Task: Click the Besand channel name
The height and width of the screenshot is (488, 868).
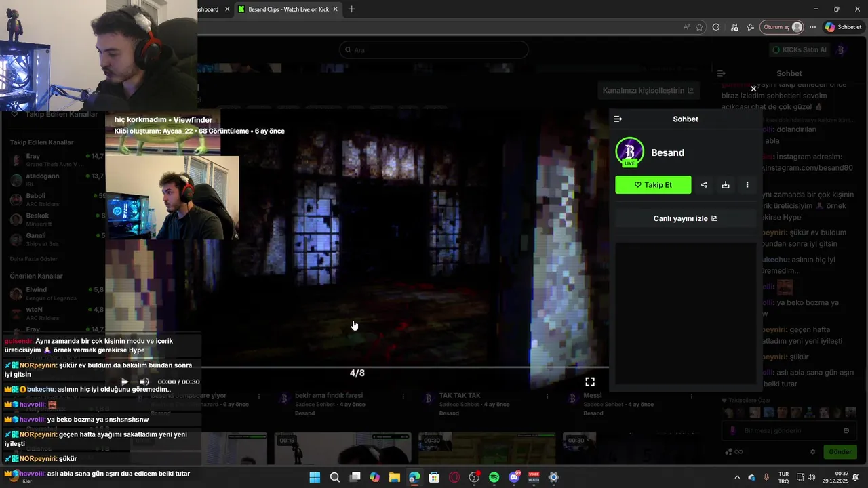Action: point(668,152)
